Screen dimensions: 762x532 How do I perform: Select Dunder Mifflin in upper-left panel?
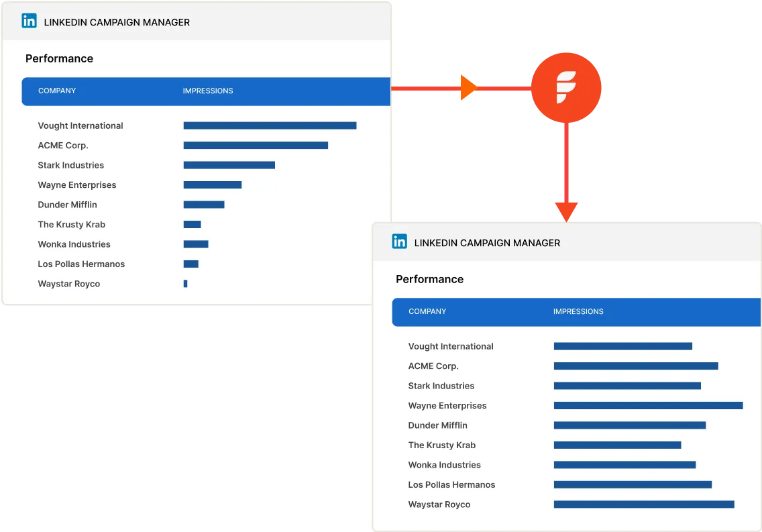pyautogui.click(x=68, y=205)
